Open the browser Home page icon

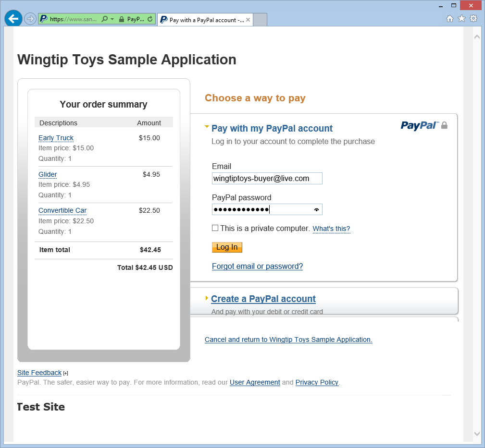pyautogui.click(x=449, y=18)
